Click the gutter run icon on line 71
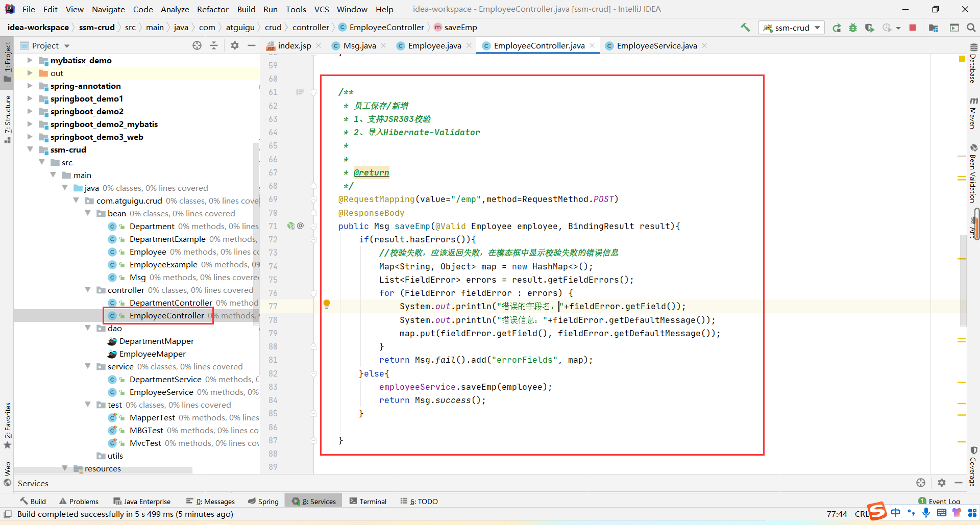 coord(291,226)
